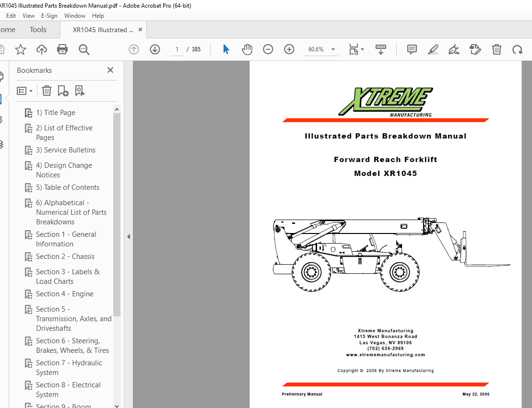Click the 60.6% zoom value field
This screenshot has width=532, height=408.
pos(316,49)
